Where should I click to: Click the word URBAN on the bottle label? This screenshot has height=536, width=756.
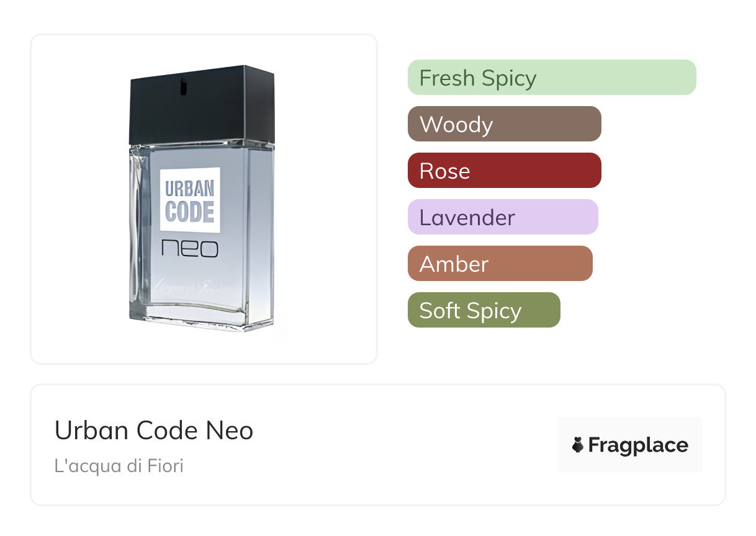pyautogui.click(x=189, y=187)
